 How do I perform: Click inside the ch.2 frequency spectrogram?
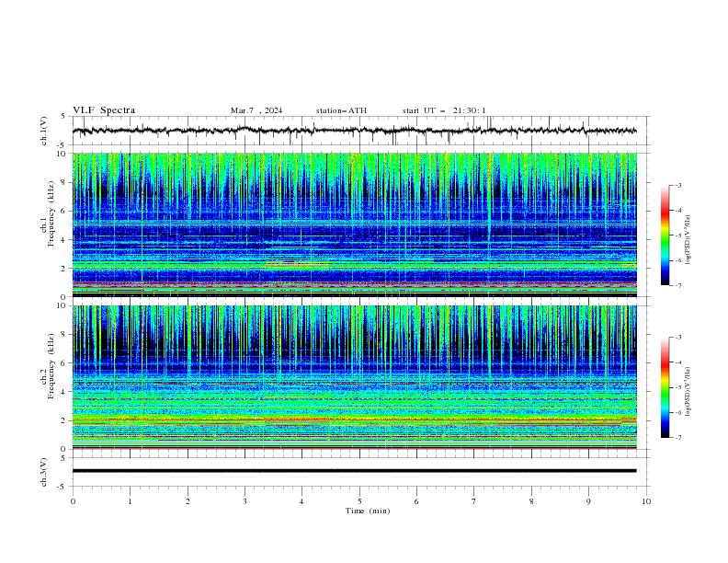tap(354, 377)
